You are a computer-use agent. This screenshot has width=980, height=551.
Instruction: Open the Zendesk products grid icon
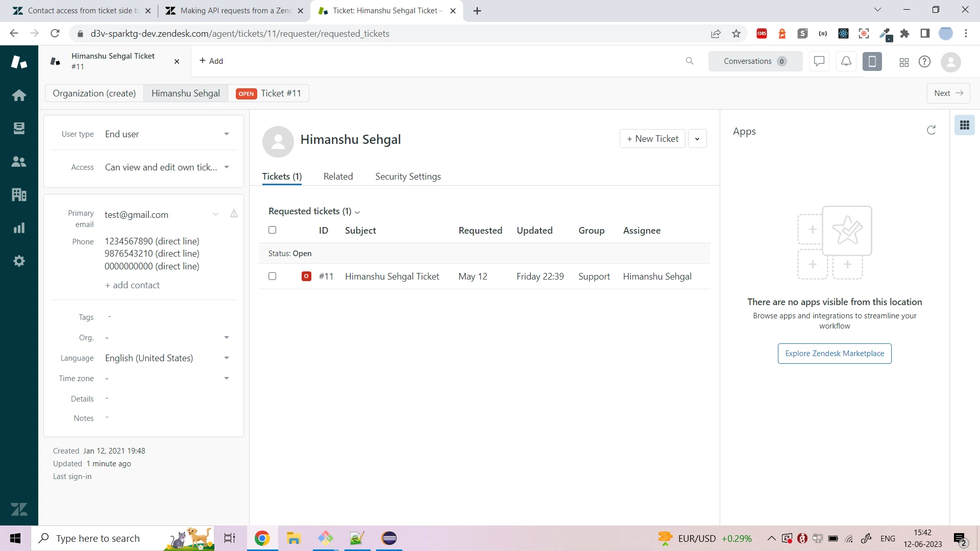pos(904,62)
